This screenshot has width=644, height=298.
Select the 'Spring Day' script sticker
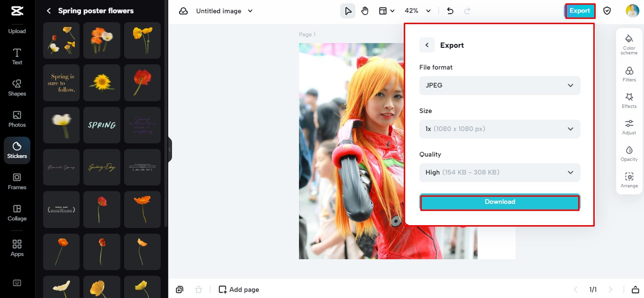coord(102,167)
